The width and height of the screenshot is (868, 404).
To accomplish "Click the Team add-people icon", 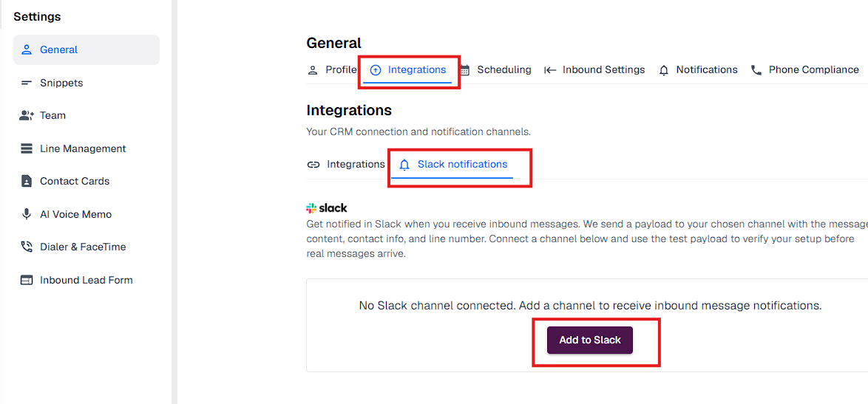I will (x=26, y=115).
